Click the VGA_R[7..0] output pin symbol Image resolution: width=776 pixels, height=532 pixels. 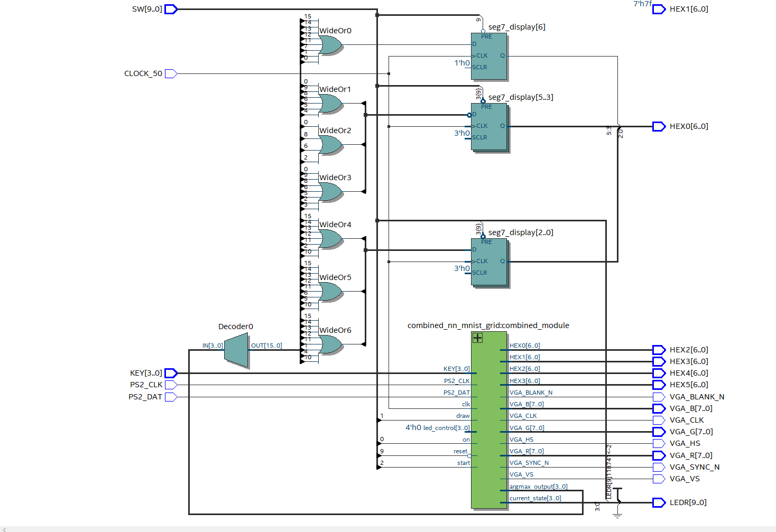pyautogui.click(x=659, y=455)
